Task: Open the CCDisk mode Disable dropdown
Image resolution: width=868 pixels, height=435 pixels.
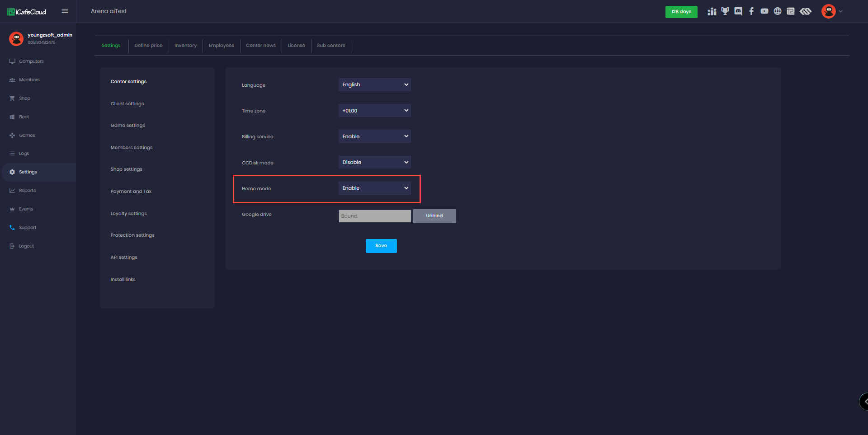Action: pos(374,162)
